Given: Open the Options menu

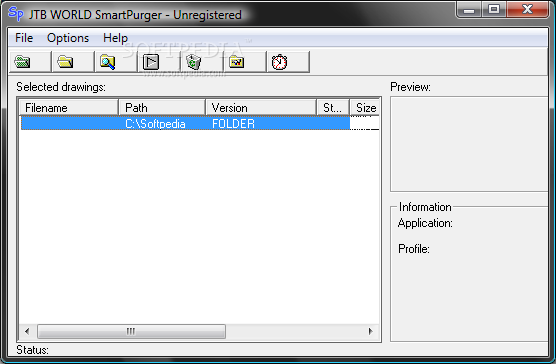Looking at the screenshot, I should [x=68, y=38].
